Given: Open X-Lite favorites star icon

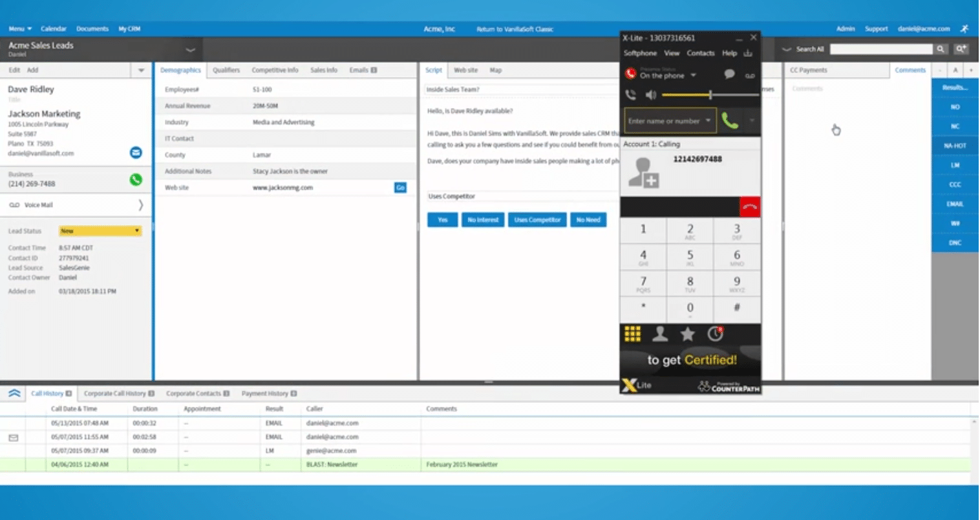Looking at the screenshot, I should (x=687, y=334).
